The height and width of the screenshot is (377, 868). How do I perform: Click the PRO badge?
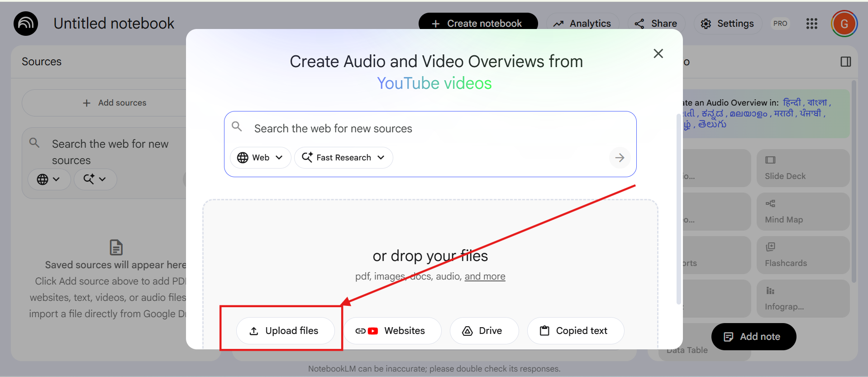pyautogui.click(x=780, y=24)
